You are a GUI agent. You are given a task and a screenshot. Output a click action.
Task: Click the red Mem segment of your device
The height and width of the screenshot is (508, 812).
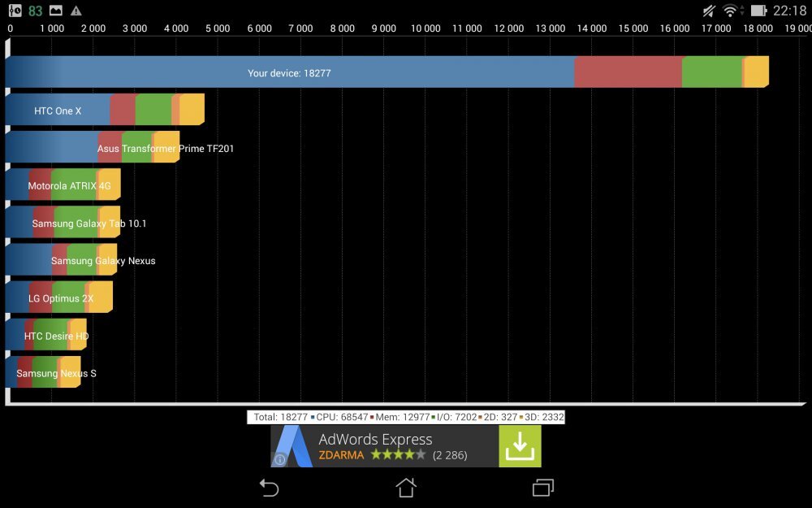[x=628, y=72]
